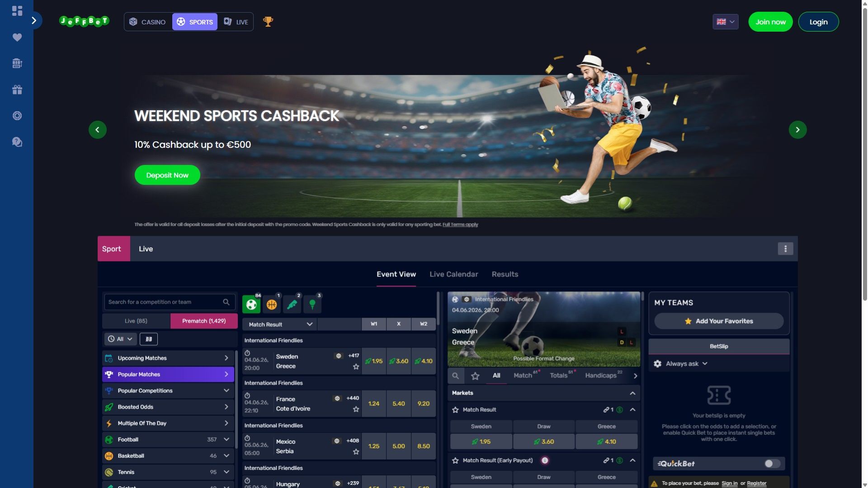Image resolution: width=868 pixels, height=488 pixels.
Task: Switch to Casino section
Action: (x=148, y=22)
